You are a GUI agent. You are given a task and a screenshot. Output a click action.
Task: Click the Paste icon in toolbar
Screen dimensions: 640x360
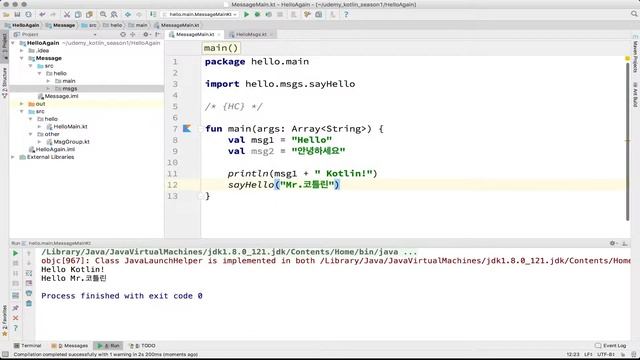click(89, 14)
